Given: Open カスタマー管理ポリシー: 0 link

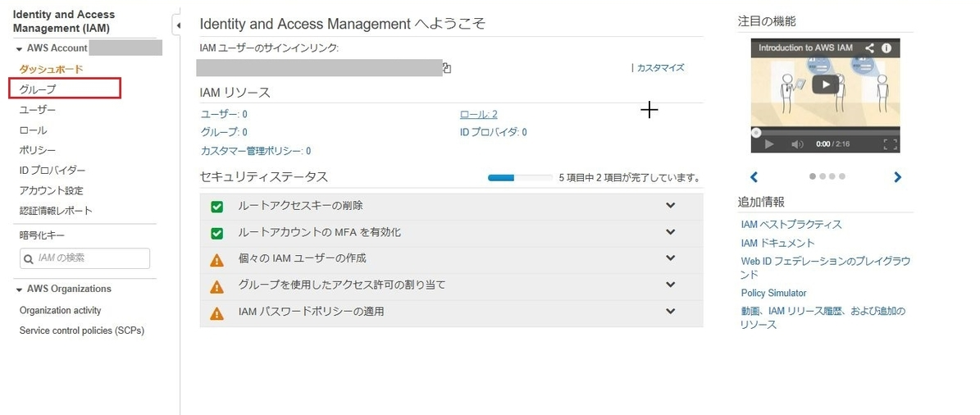Looking at the screenshot, I should (x=256, y=151).
